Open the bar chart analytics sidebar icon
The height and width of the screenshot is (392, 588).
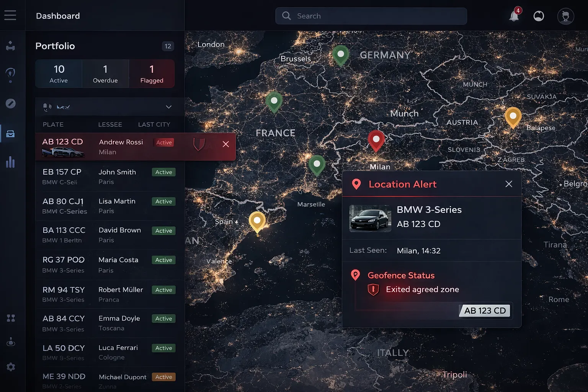coord(11,162)
